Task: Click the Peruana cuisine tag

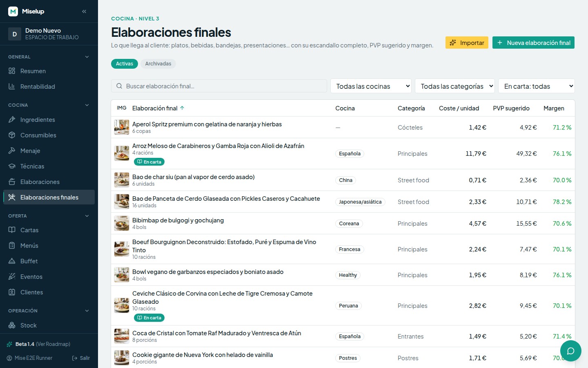Action: click(348, 305)
